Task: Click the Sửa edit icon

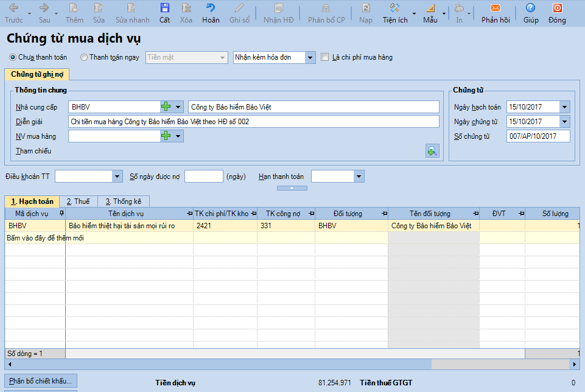Action: (x=99, y=13)
